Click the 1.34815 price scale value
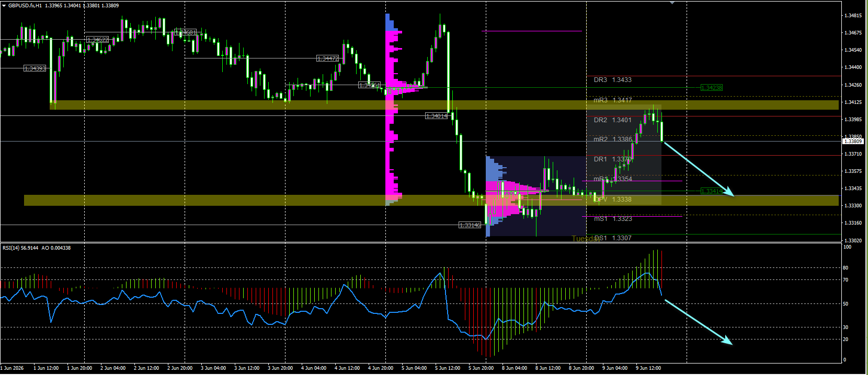 [x=852, y=16]
